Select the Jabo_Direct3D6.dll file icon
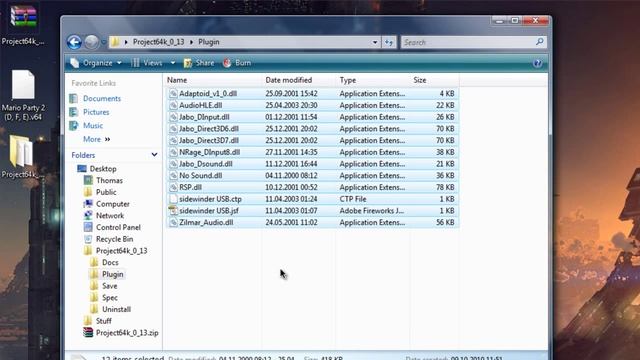640x360 pixels. (x=173, y=129)
